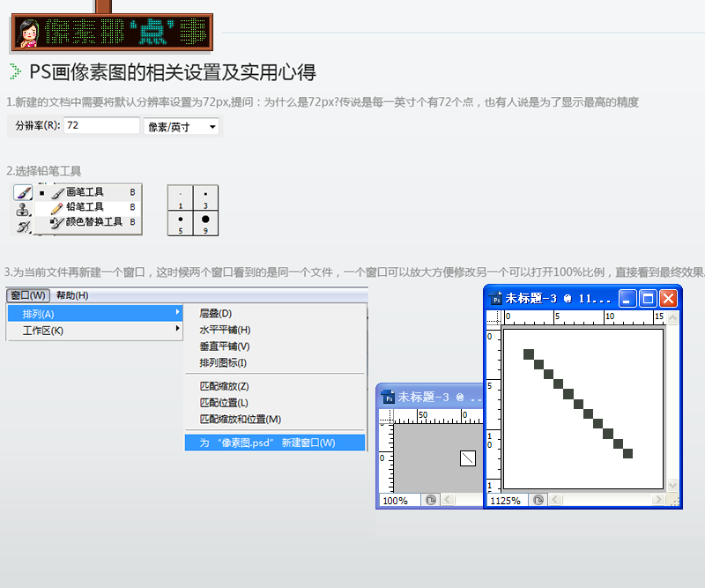Viewport: 705px width, 588px height.
Task: Expand the 排列(A) submenu
Action: pos(95,314)
